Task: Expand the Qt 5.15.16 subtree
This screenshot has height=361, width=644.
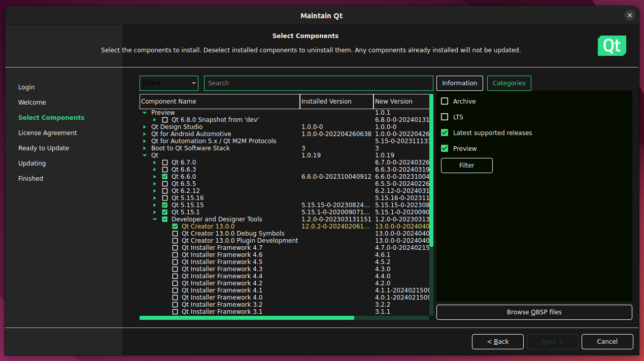Action: pyautogui.click(x=155, y=198)
